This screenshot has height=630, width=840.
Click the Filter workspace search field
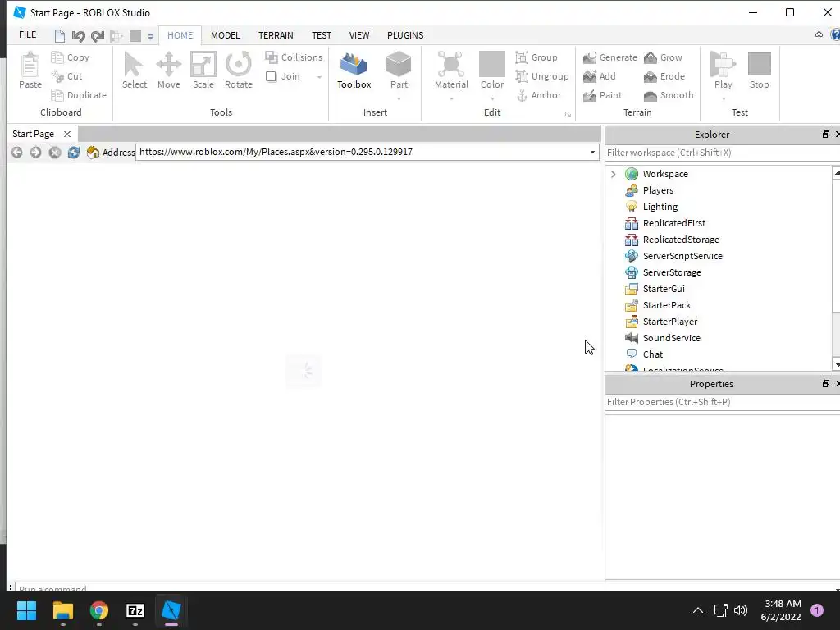point(722,153)
